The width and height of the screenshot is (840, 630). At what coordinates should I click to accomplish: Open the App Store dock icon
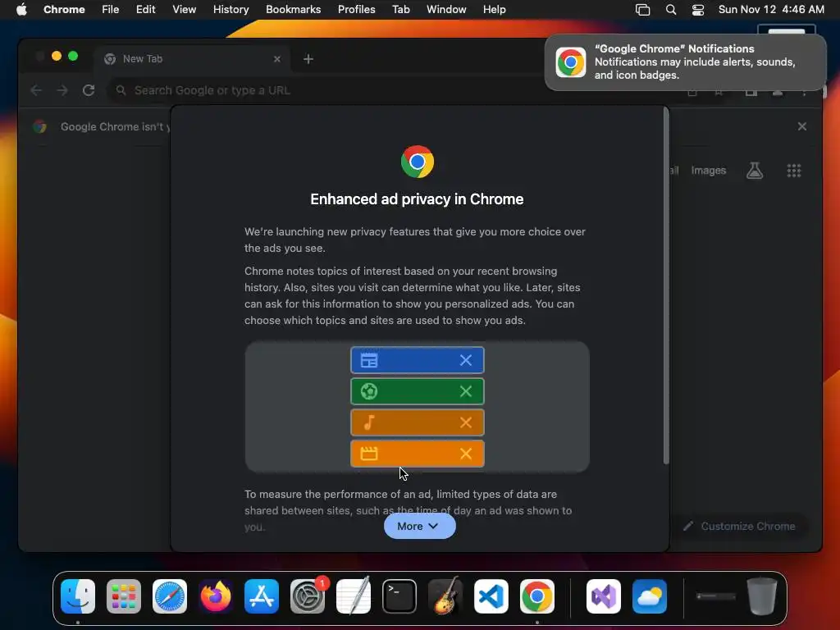[x=262, y=596]
